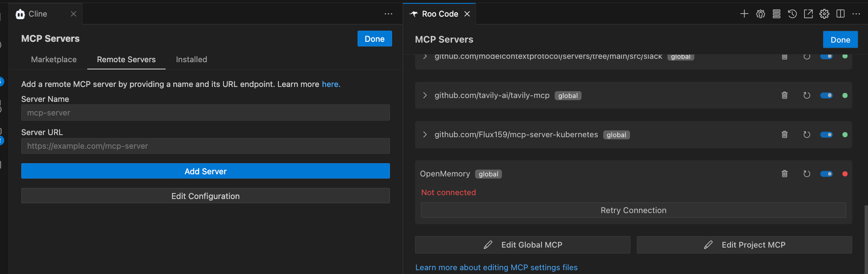Click Done in Cline MCP Servers
This screenshot has width=868, height=274.
click(x=375, y=39)
